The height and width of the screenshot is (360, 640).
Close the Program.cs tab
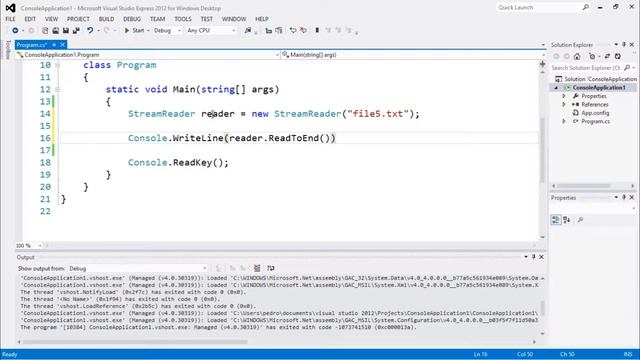62,45
